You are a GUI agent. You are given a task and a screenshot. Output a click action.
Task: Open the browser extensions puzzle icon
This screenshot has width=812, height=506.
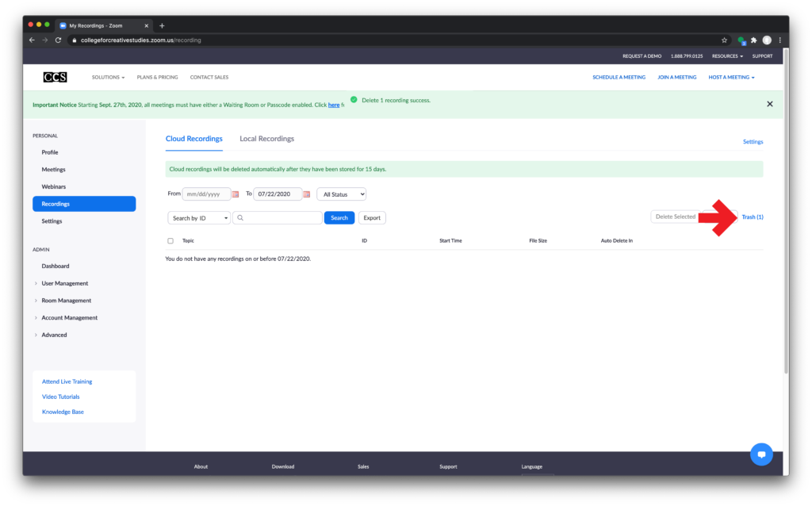pos(753,40)
